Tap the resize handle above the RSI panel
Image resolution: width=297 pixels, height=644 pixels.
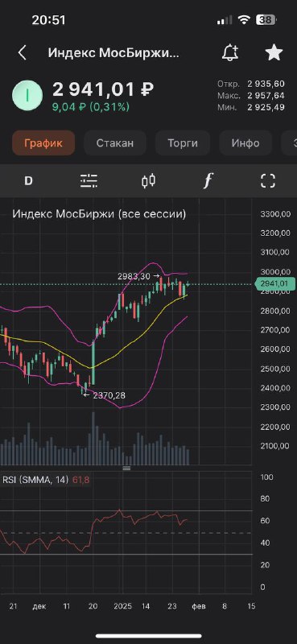(126, 468)
